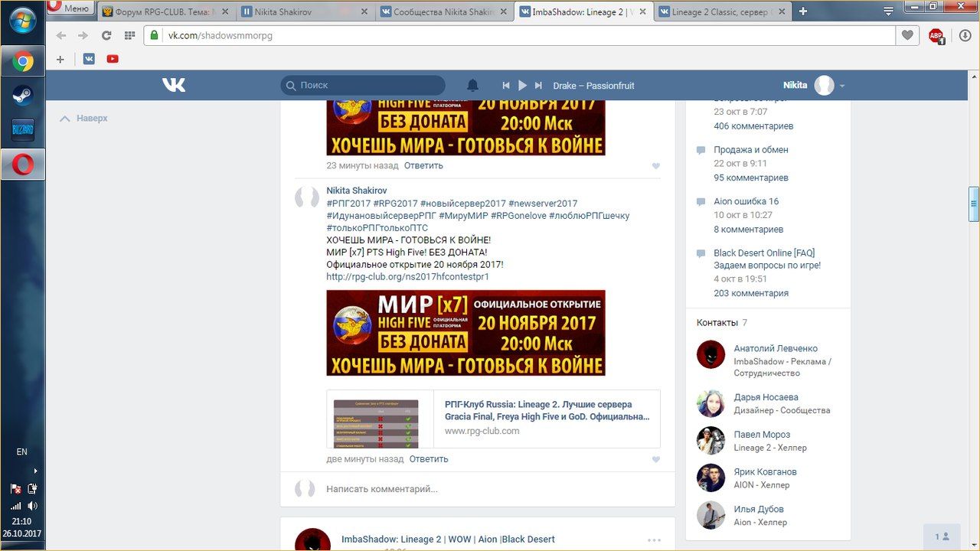Like the comment posted 23 минуты назад

click(655, 166)
